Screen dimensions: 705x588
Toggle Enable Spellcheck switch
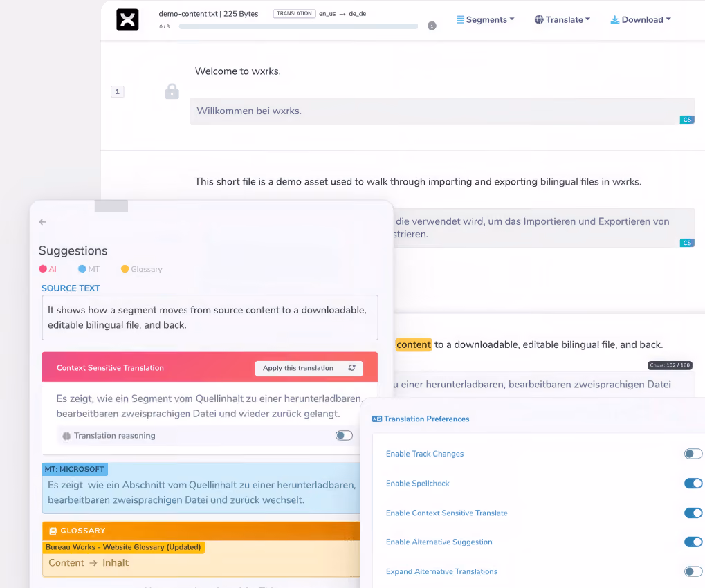point(693,484)
